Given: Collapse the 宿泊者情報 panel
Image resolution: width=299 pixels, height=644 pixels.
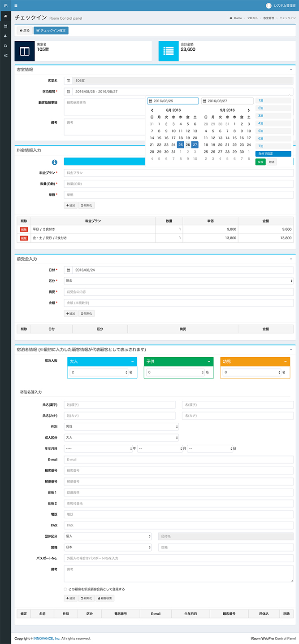Looking at the screenshot, I should [x=291, y=350].
